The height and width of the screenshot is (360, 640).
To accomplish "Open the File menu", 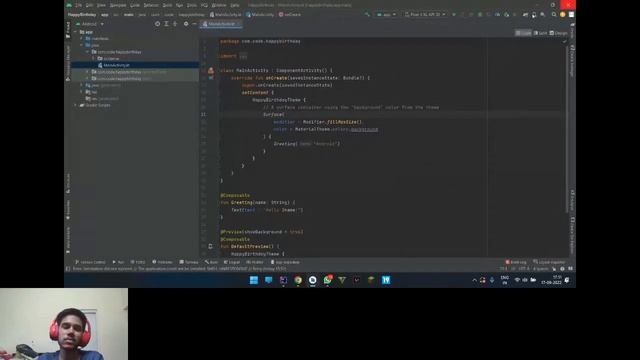I will click(78, 5).
